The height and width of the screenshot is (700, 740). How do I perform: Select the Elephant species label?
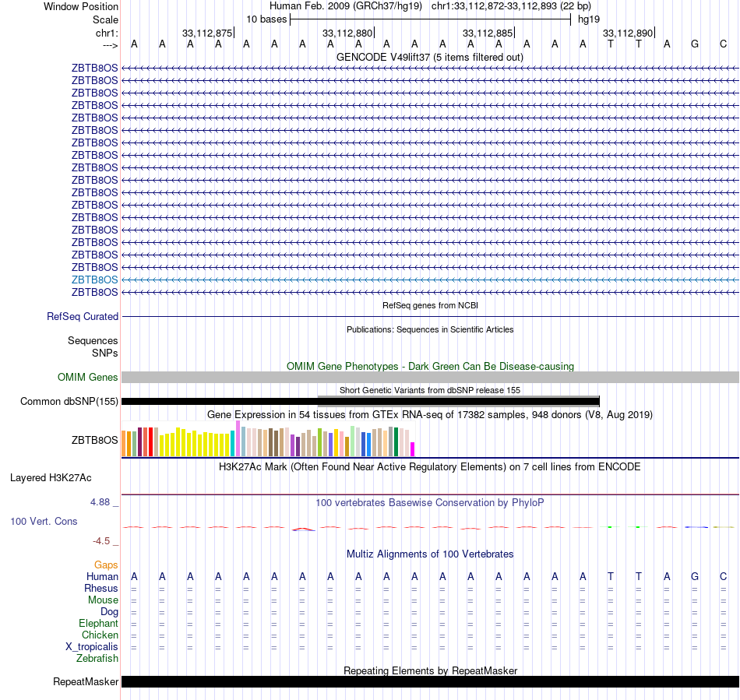tap(98, 623)
